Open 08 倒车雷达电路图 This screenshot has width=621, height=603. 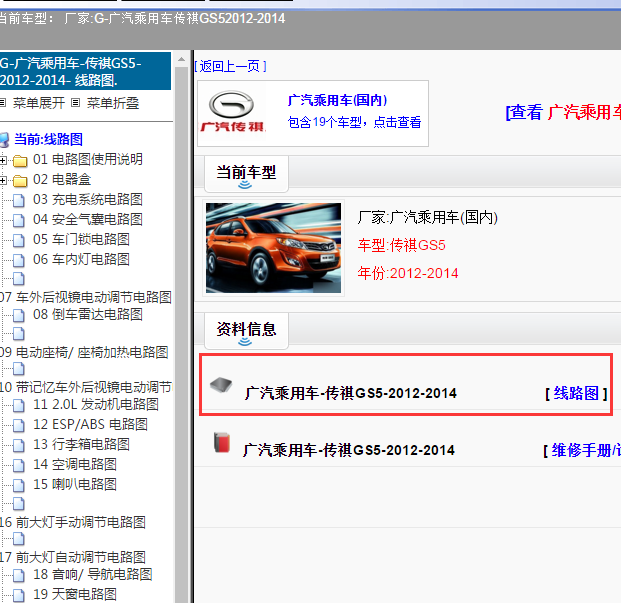[88, 314]
